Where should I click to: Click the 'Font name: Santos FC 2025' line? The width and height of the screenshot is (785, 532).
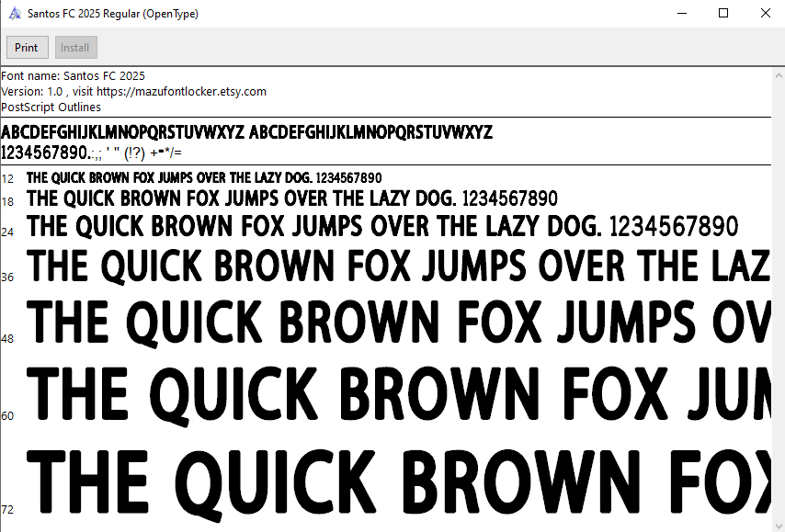tap(74, 76)
